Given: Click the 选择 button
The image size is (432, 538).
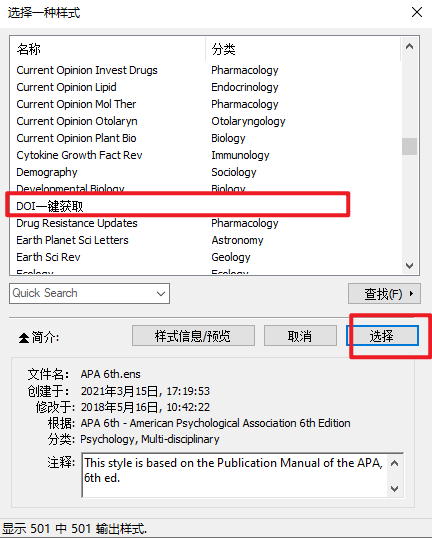Looking at the screenshot, I should coord(382,336).
